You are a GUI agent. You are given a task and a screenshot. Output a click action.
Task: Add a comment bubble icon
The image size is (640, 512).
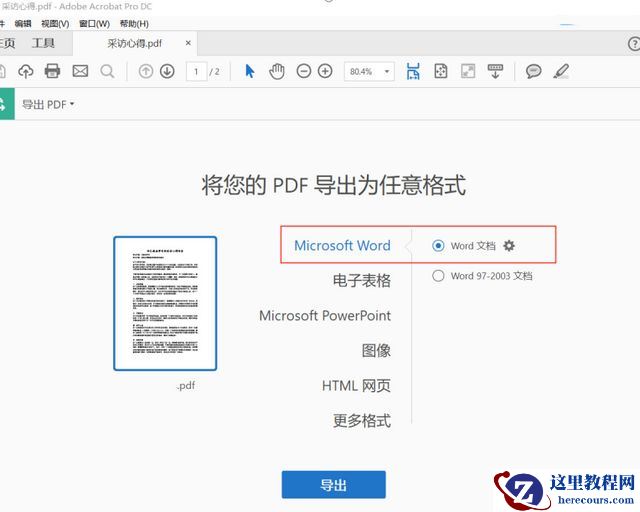coord(533,71)
